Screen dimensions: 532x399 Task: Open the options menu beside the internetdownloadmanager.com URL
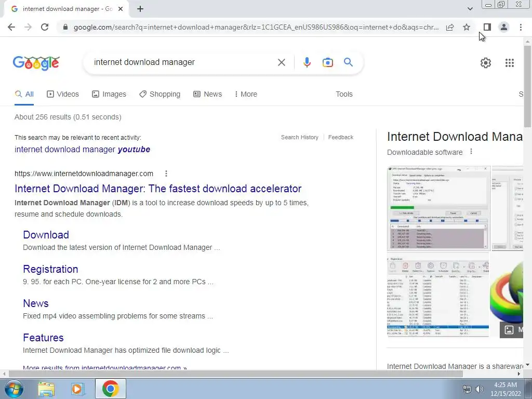[166, 174]
